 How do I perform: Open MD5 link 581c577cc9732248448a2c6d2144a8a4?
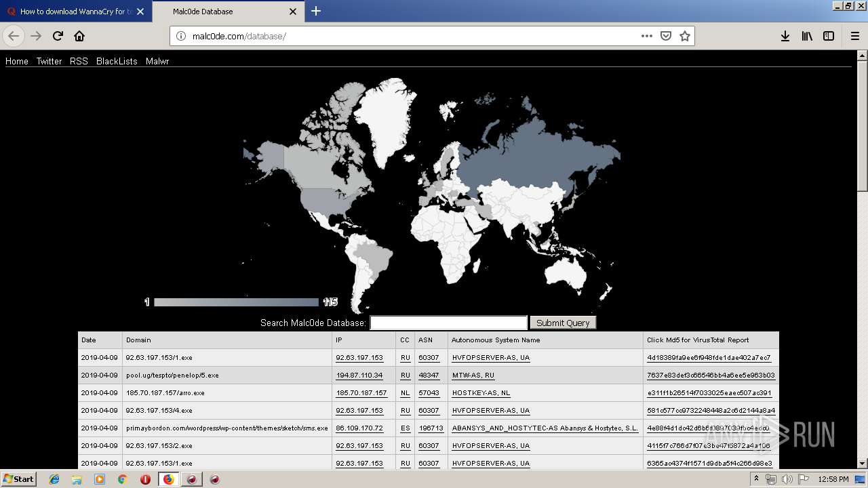711,410
